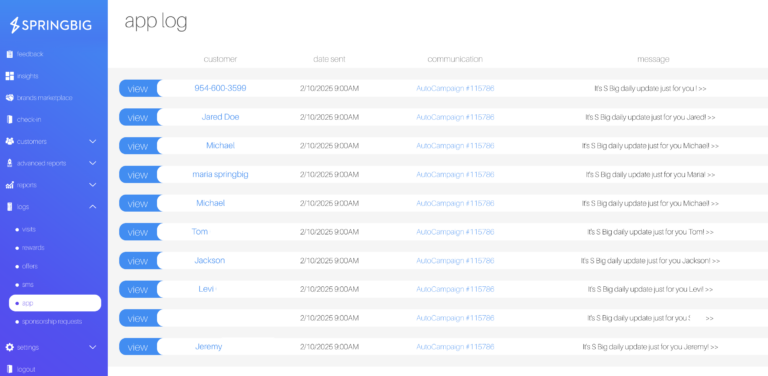
Task: Click the logs icon in sidebar
Action: point(9,207)
